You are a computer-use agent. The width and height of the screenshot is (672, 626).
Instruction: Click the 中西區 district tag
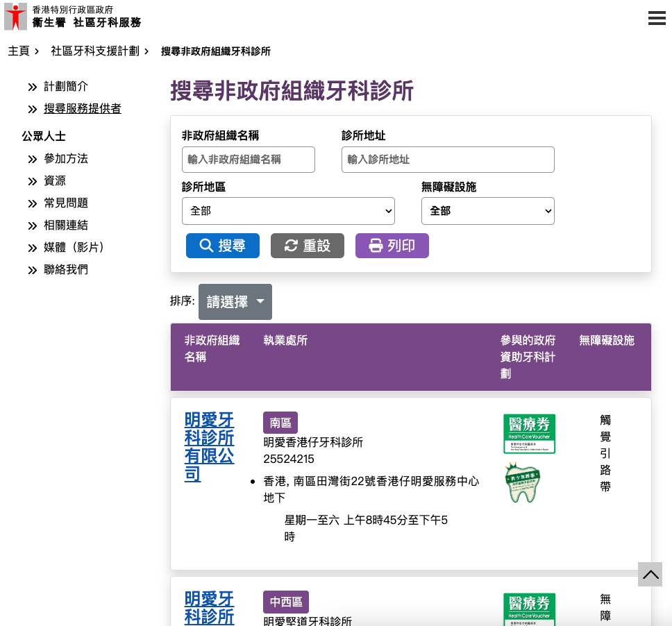pos(286,602)
